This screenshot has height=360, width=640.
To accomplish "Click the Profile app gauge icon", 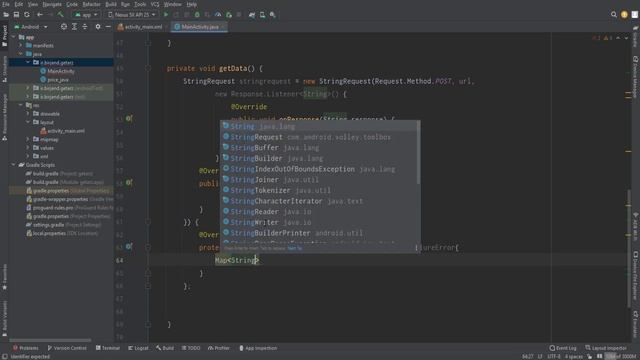I will pos(218,15).
